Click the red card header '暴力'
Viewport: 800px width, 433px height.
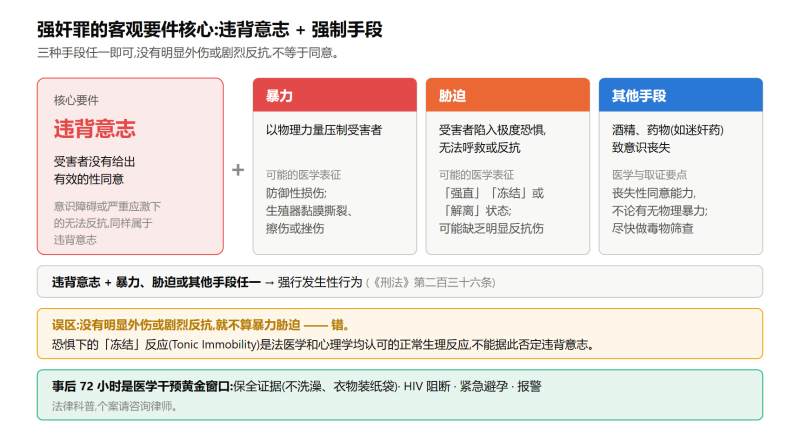coord(335,95)
